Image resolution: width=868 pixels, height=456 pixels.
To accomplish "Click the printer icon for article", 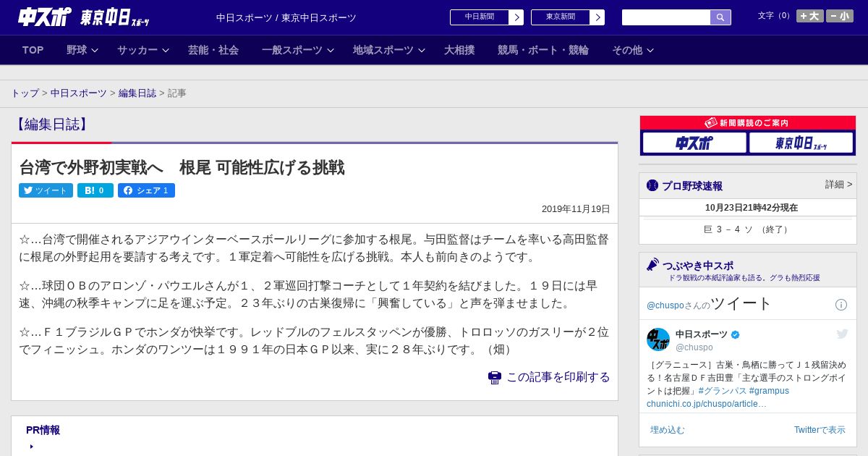I will click(x=495, y=378).
